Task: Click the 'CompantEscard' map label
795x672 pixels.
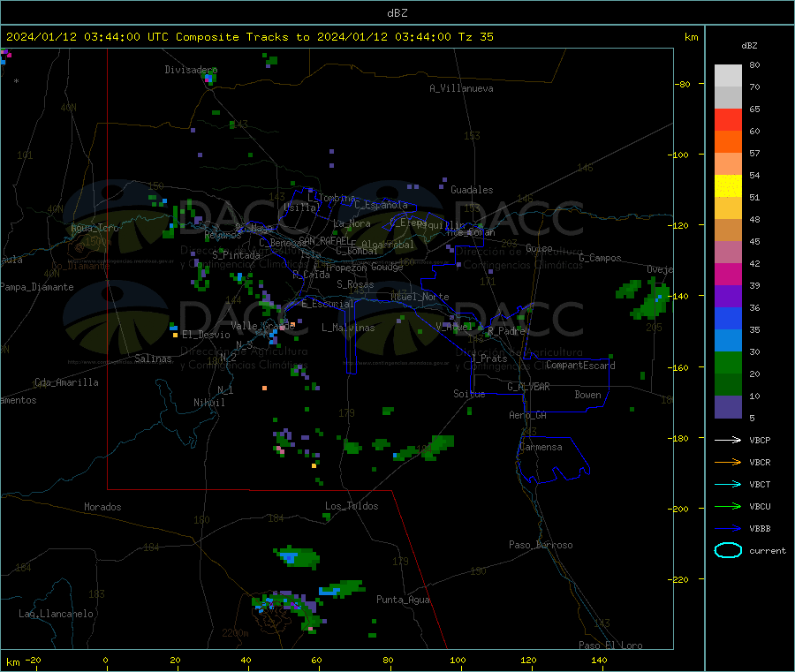Action: click(580, 366)
